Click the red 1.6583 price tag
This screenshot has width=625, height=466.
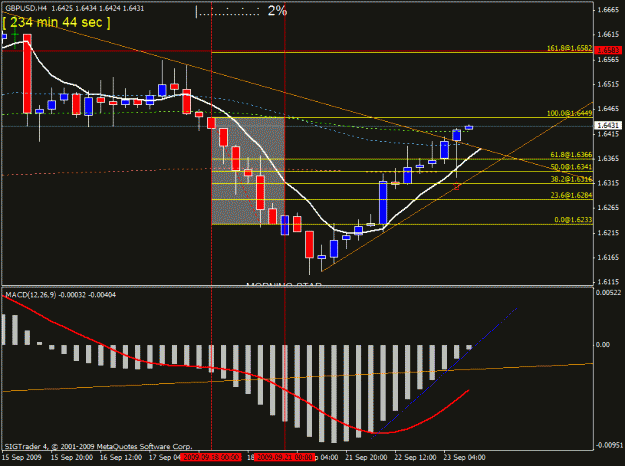tap(608, 50)
